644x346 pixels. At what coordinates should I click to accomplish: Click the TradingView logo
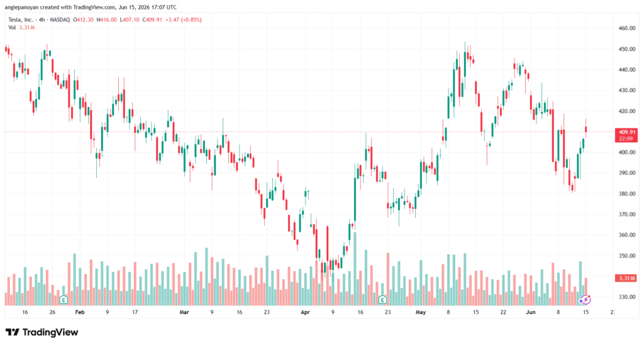[x=42, y=332]
